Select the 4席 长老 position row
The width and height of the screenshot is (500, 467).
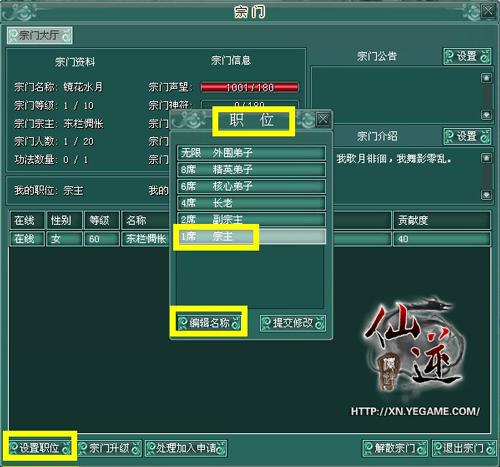pyautogui.click(x=251, y=203)
